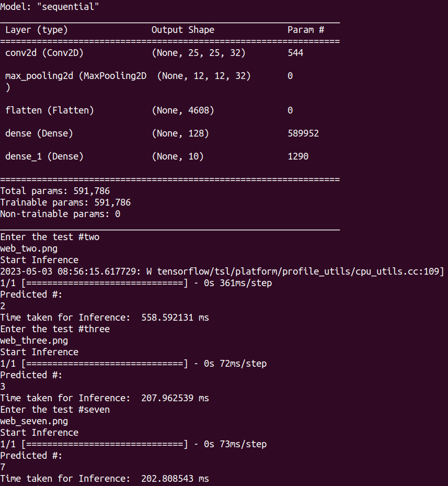Click the "Output Shape" column header
Screen dimensions: 448x486
pyautogui.click(x=182, y=30)
